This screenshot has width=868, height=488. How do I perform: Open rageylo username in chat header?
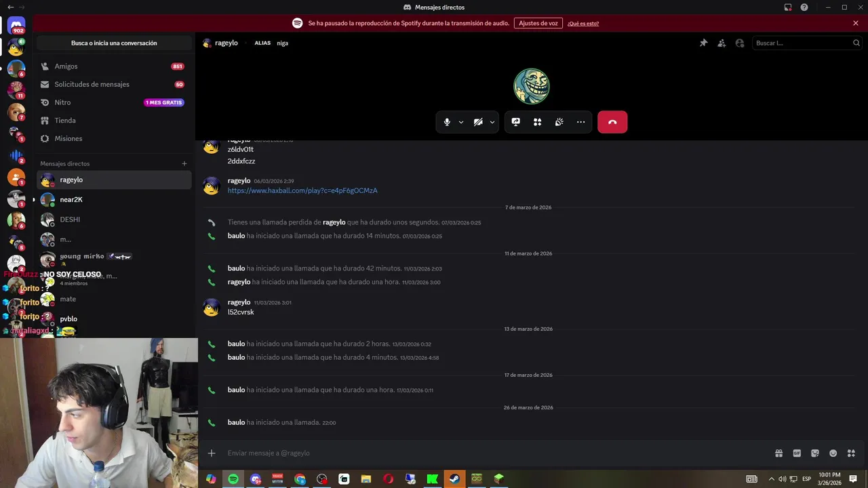point(226,43)
